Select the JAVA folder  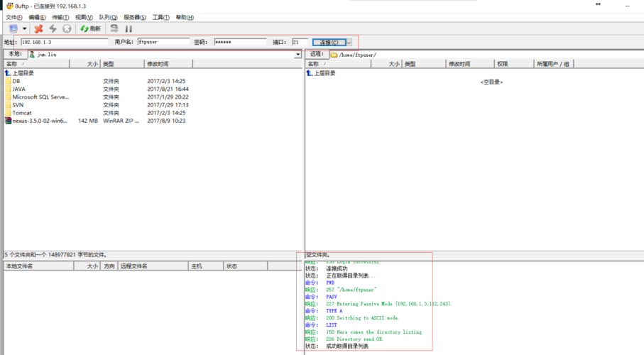[18, 89]
